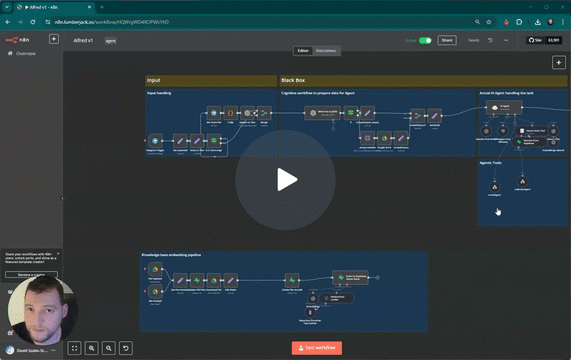Click the Google Drive node in cognitive workflow
Viewport: 571px width, 360px height.
click(x=384, y=138)
